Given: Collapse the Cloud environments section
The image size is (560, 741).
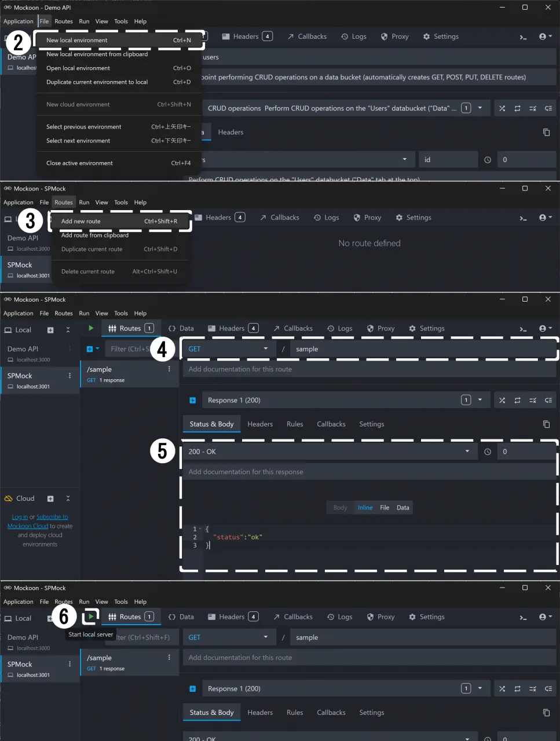Looking at the screenshot, I should tap(68, 498).
